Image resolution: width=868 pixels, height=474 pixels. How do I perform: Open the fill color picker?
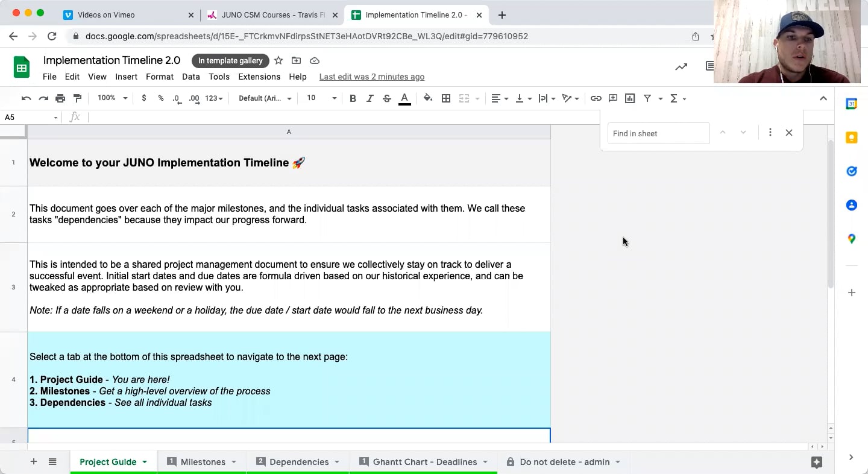(x=428, y=98)
